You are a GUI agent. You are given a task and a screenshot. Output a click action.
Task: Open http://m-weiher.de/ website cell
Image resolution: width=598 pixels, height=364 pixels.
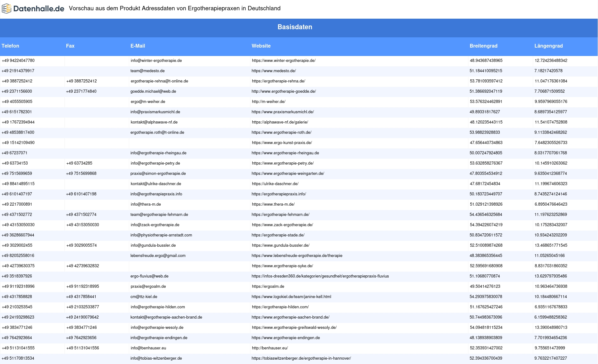268,102
